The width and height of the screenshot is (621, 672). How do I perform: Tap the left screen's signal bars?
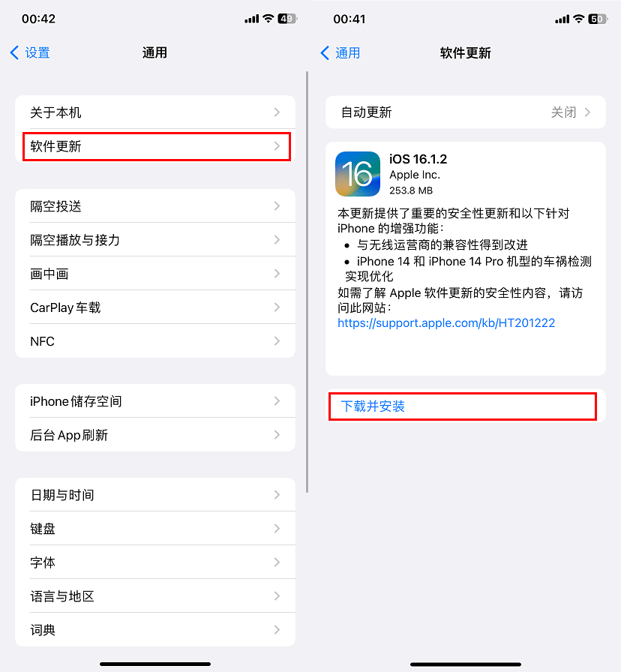click(251, 19)
